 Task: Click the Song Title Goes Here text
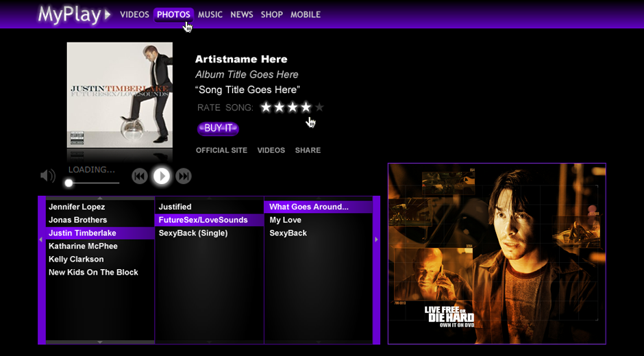click(x=247, y=90)
